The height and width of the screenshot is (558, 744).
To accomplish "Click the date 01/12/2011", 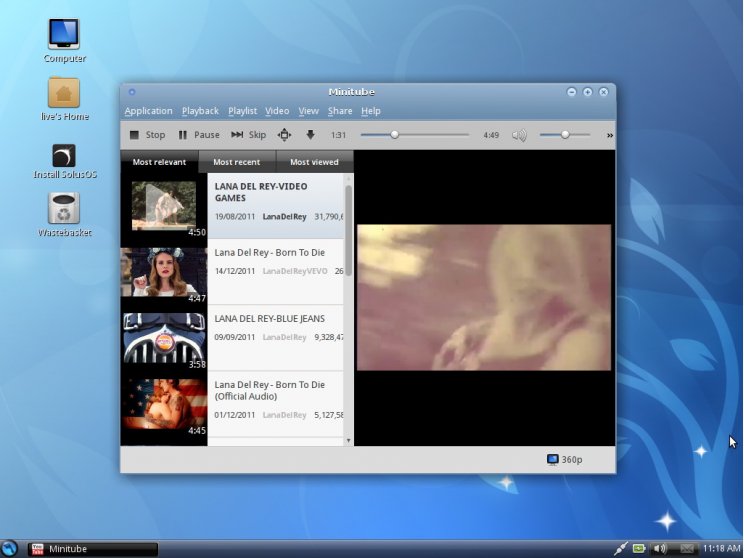I will pyautogui.click(x=235, y=415).
